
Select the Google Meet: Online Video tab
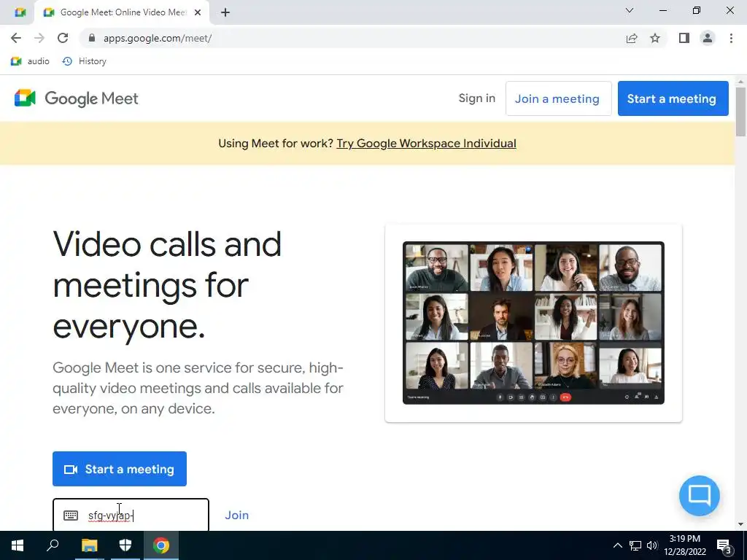tap(123, 12)
